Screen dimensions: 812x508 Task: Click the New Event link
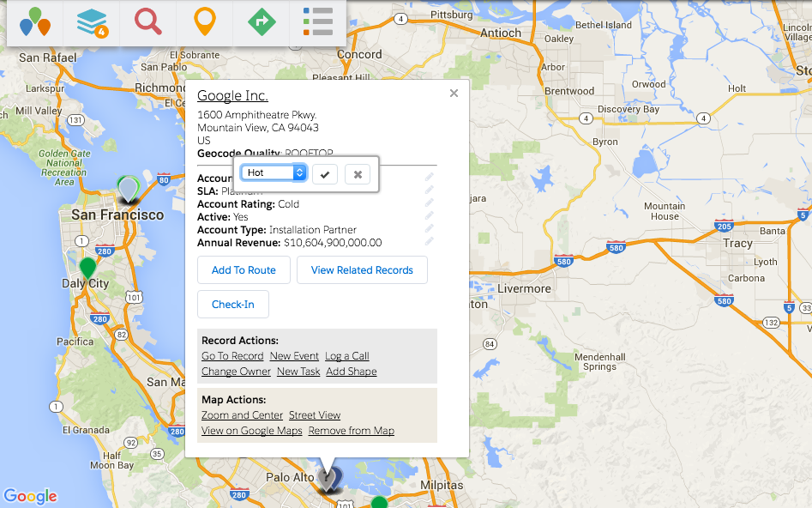coord(294,356)
